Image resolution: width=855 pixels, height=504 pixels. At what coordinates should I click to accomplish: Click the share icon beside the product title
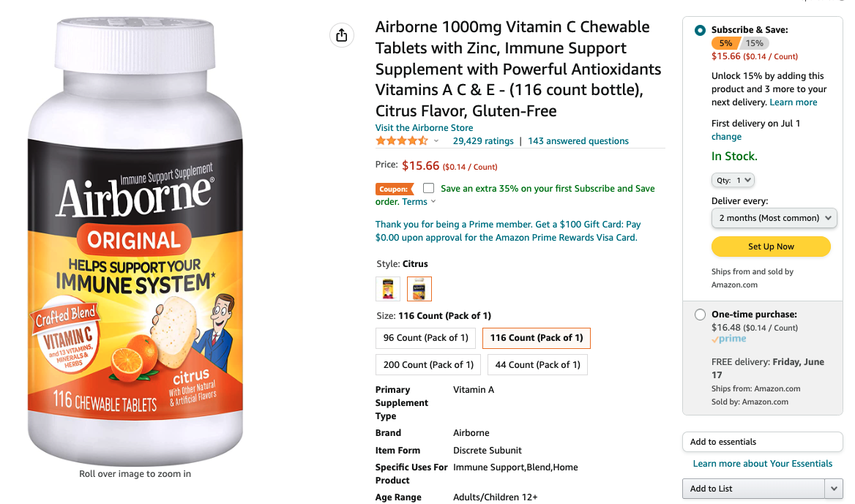[341, 35]
